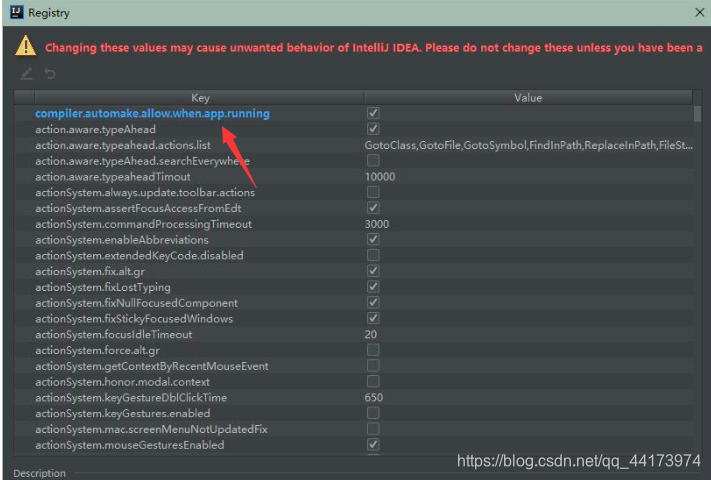This screenshot has width=711, height=480.
Task: Select actionSystem.keyGestureDblClickTime key
Action: coord(131,398)
